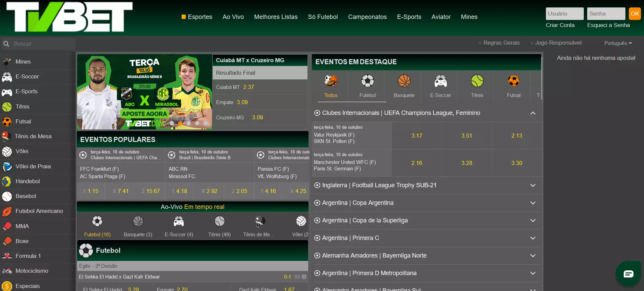Select Tênis de Mesa paddle icon
This screenshot has width=644, height=291.
[6, 137]
